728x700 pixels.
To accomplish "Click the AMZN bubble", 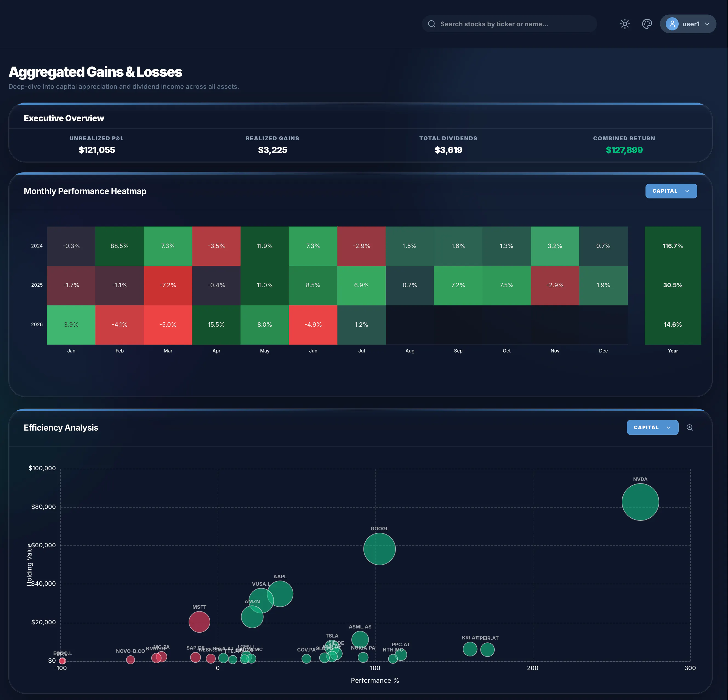I will click(x=252, y=617).
